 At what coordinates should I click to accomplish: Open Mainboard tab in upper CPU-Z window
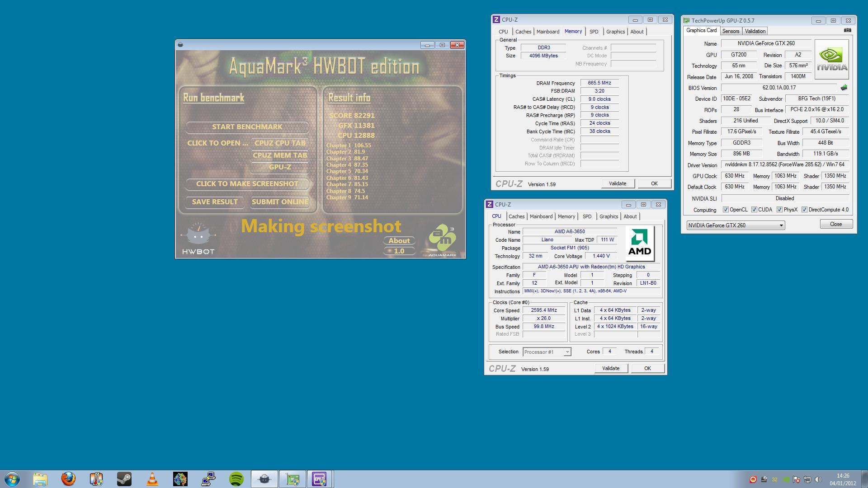(547, 32)
